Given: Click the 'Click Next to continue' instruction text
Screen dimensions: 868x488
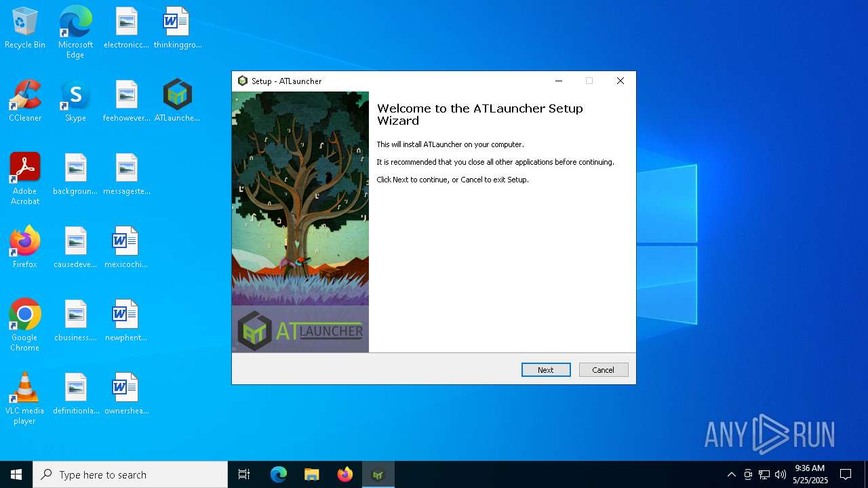Looking at the screenshot, I should 452,180.
